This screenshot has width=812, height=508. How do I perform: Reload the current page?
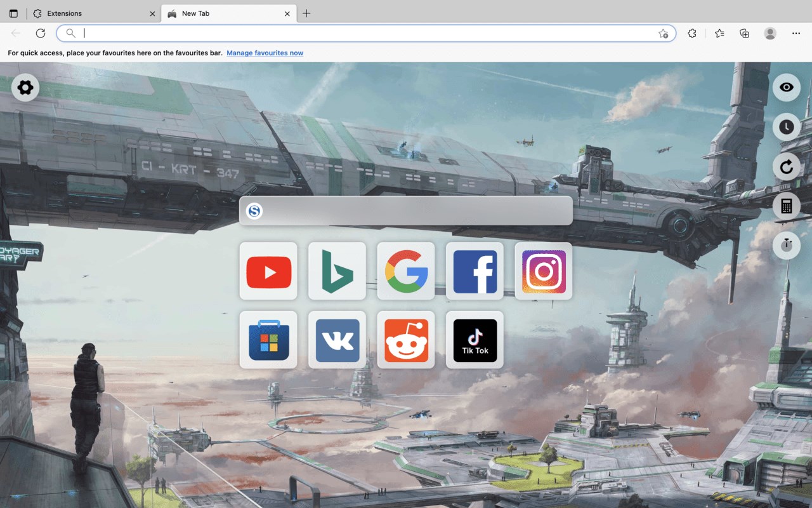click(41, 33)
